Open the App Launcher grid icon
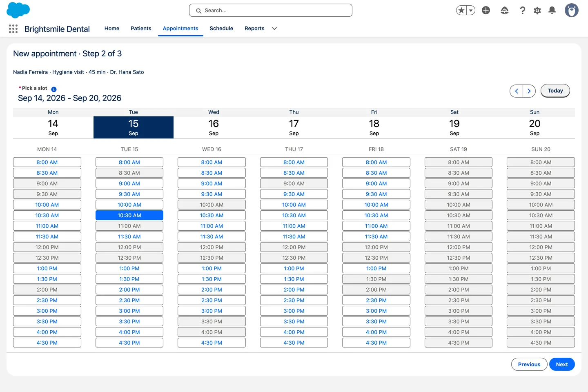The image size is (588, 392). [x=13, y=29]
